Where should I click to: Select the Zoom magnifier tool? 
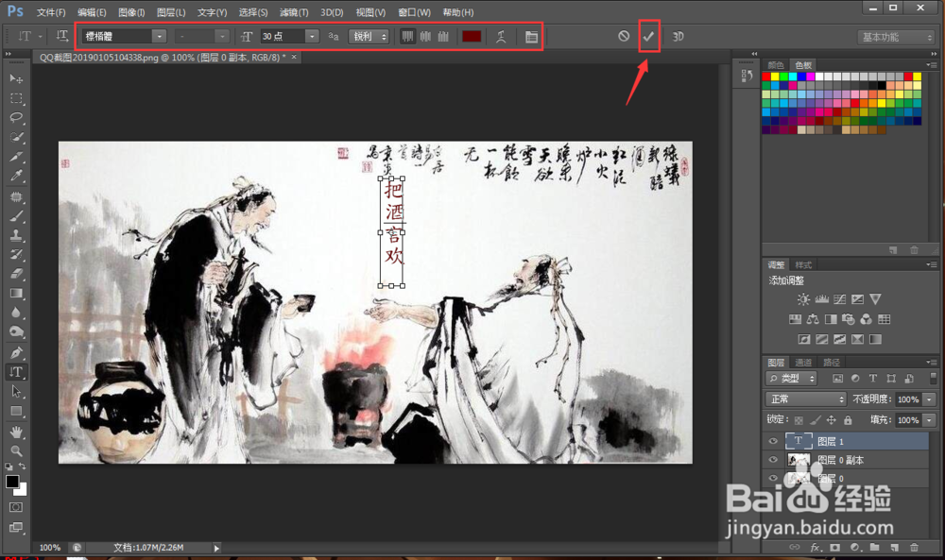point(16,450)
